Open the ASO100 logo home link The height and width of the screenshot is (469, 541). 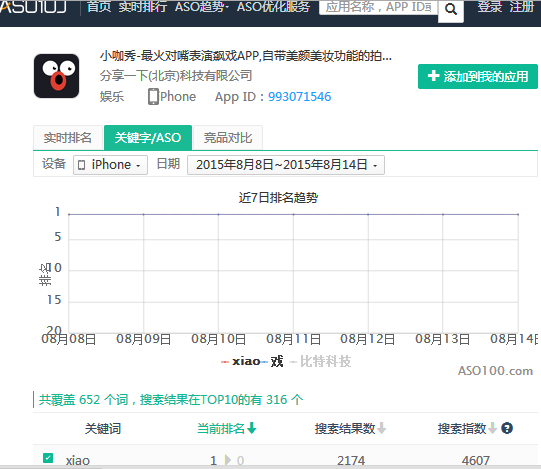coord(33,7)
